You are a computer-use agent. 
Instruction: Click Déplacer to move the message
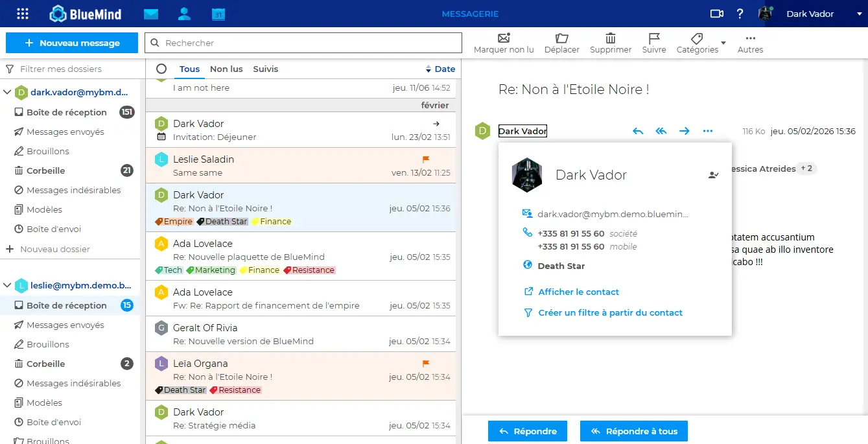pyautogui.click(x=562, y=43)
